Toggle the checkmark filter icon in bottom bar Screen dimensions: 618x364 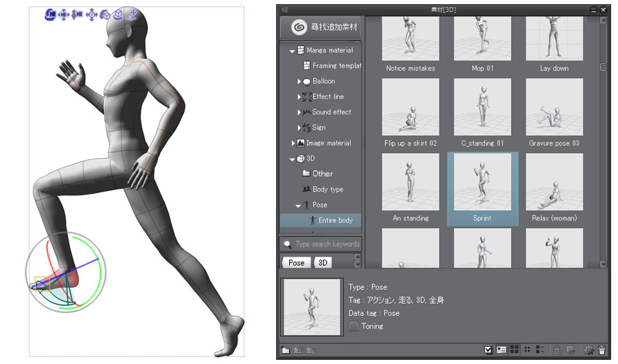[x=488, y=350]
